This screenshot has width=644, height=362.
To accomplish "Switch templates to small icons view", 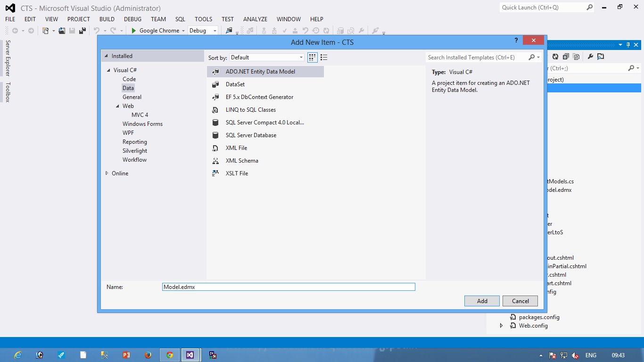I will 312,57.
